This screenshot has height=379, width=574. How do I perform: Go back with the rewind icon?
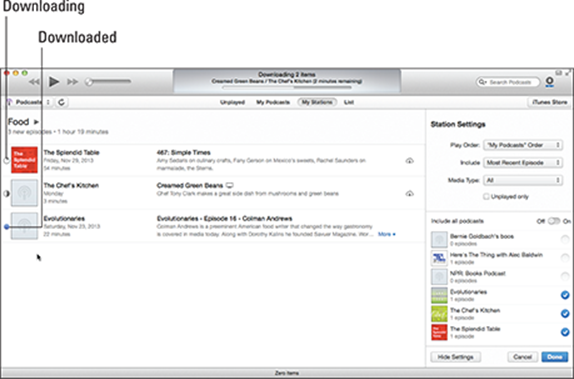coord(34,82)
